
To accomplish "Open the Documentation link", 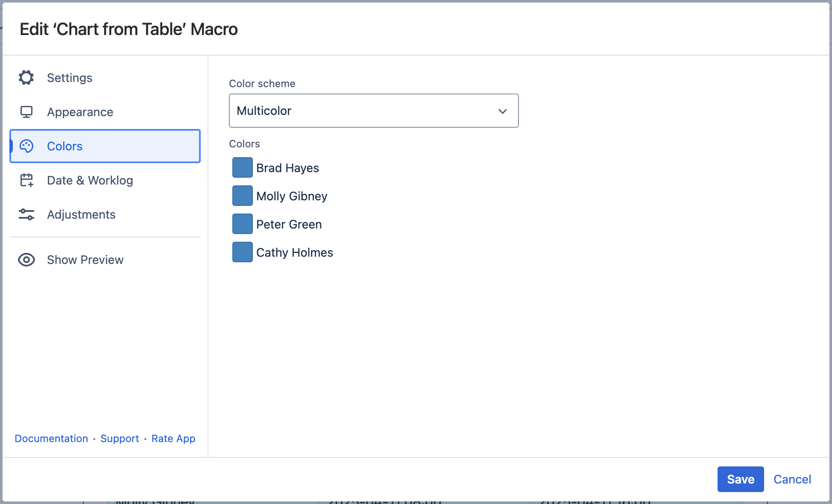I will point(51,439).
